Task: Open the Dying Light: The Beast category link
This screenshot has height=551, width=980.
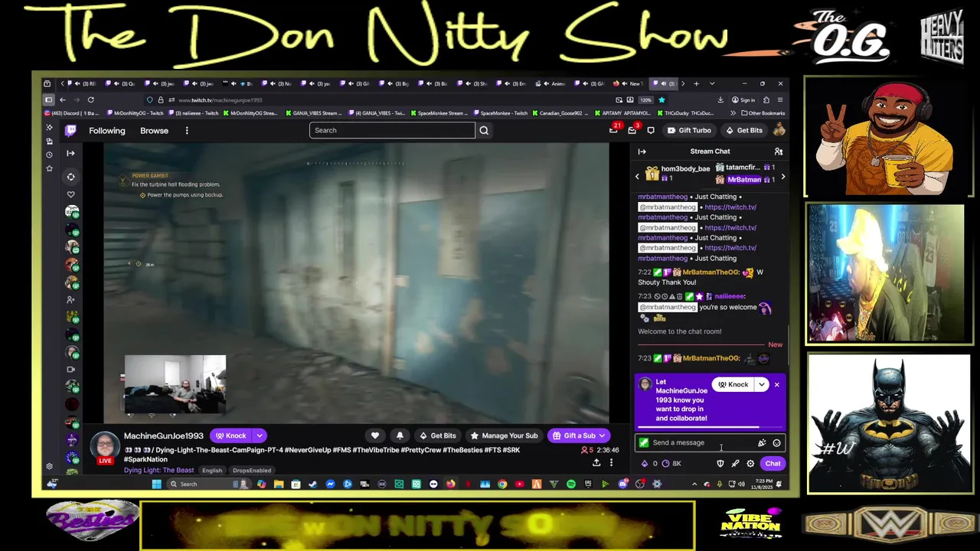Action: coord(158,470)
